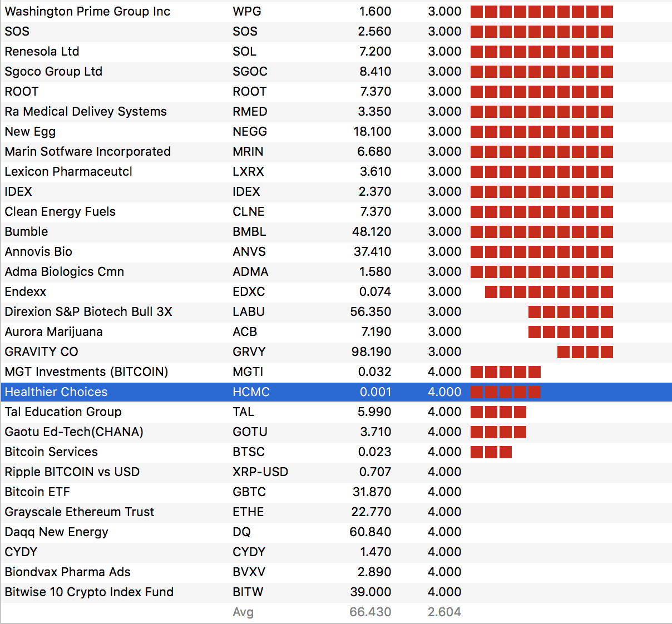This screenshot has height=624, width=672.
Task: Click the Annovis Bio price 37.410
Action: point(372,252)
